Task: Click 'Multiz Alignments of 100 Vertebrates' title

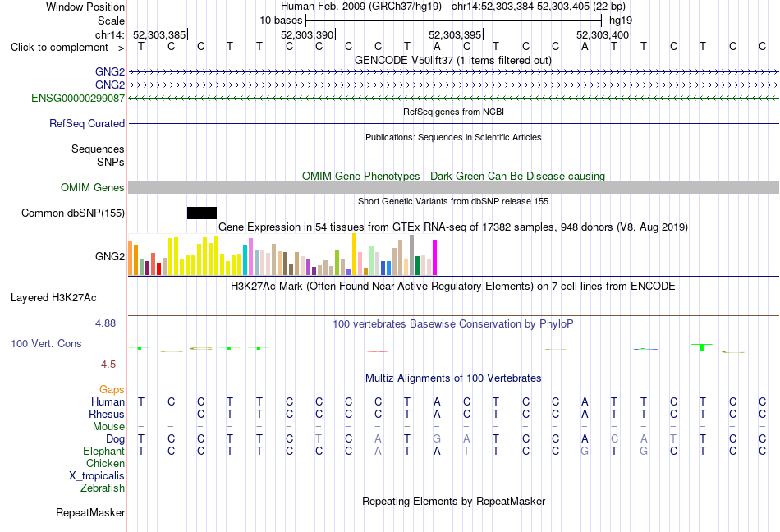Action: [453, 378]
